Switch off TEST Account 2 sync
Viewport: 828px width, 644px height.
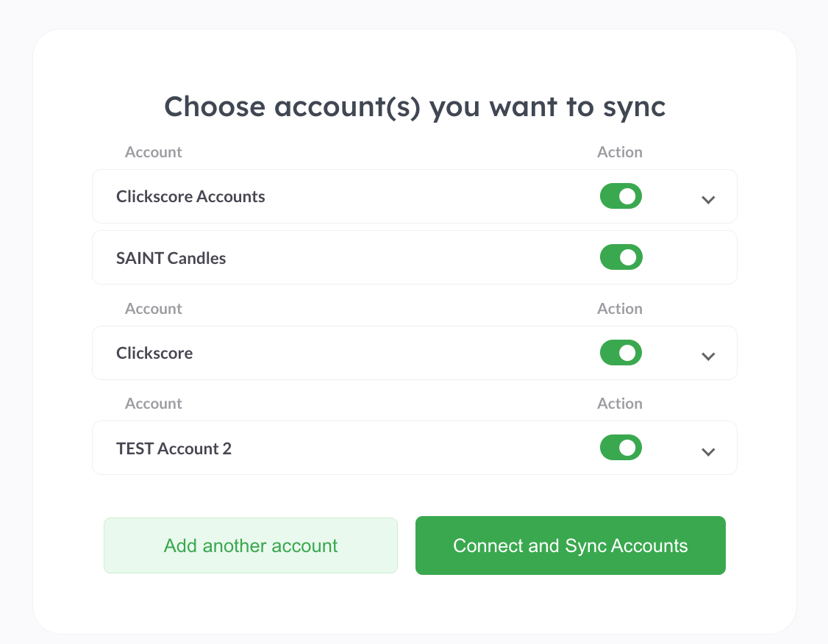pyautogui.click(x=621, y=448)
